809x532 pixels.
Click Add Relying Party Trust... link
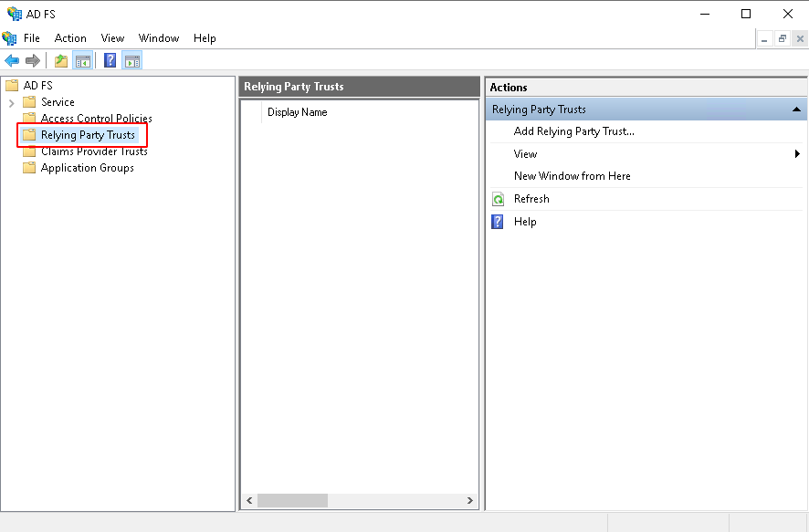573,131
